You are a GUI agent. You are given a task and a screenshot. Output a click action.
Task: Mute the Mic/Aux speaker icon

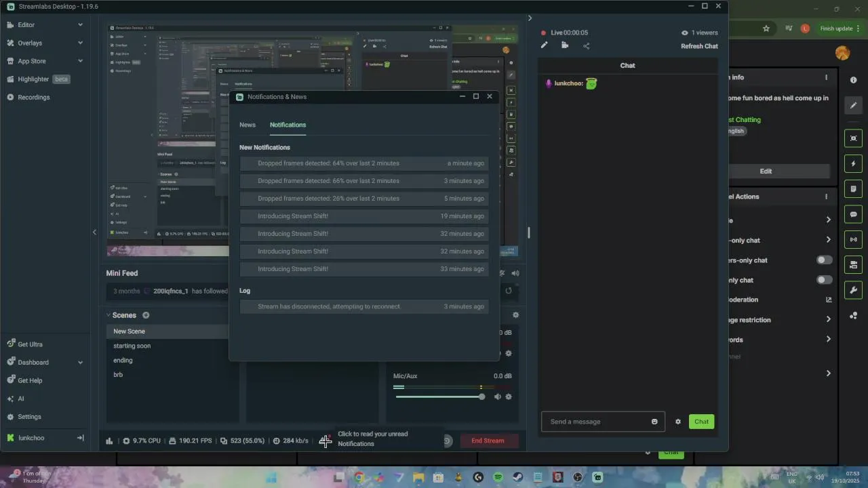point(498,396)
